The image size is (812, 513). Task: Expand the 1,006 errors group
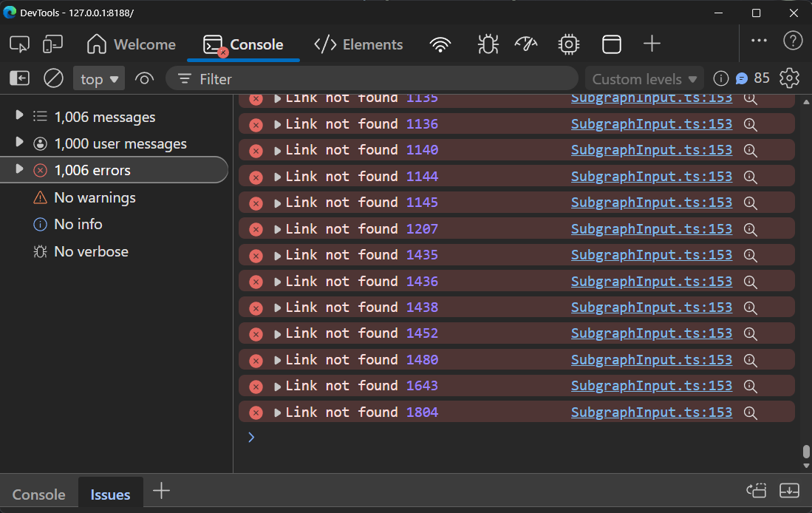point(20,170)
